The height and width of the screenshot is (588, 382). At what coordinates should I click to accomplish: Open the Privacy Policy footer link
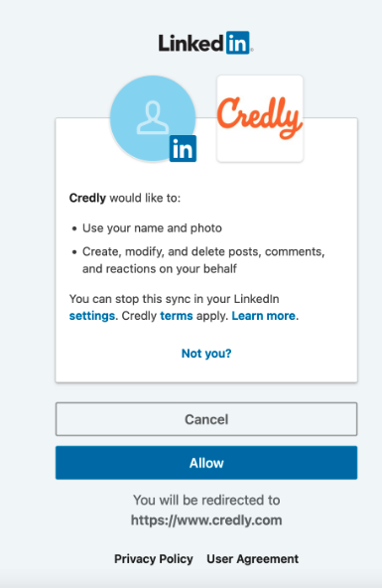coord(154,559)
